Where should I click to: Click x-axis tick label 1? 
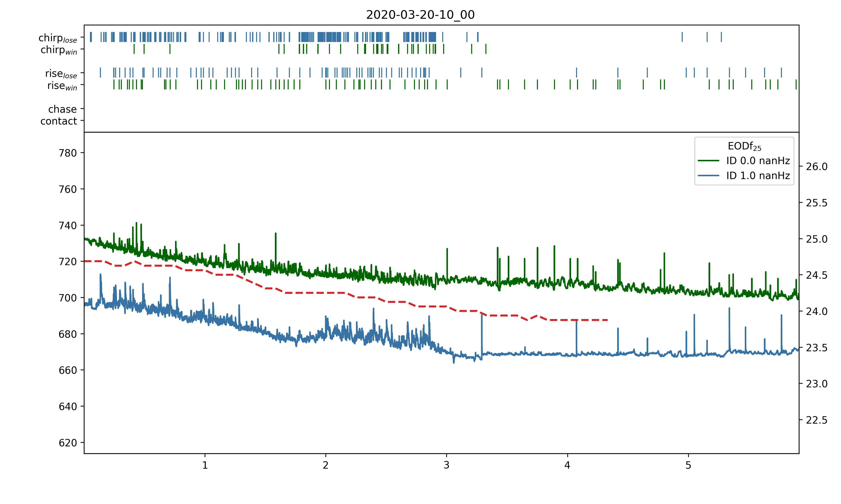[x=205, y=465]
